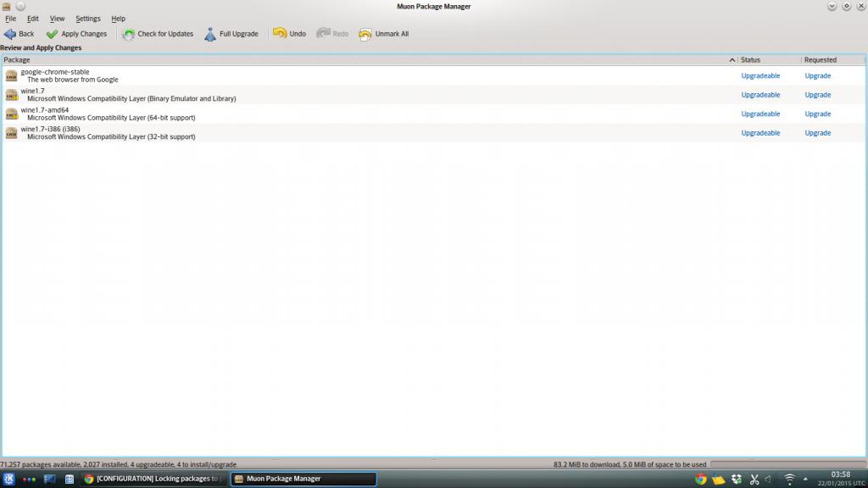
Task: Undo the last marking
Action: (289, 34)
